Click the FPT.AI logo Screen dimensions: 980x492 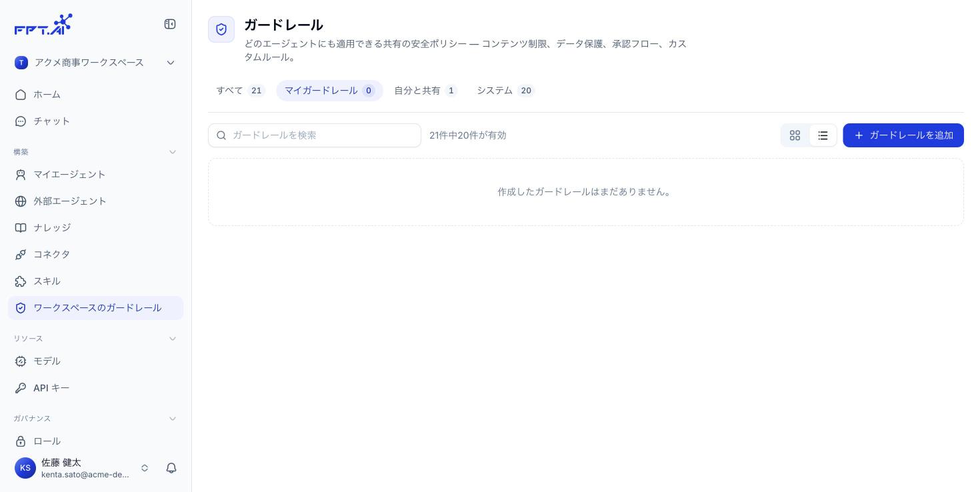click(x=43, y=24)
